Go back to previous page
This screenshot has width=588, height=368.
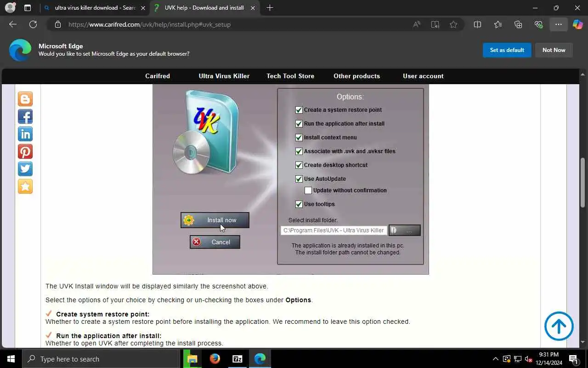coord(13,24)
